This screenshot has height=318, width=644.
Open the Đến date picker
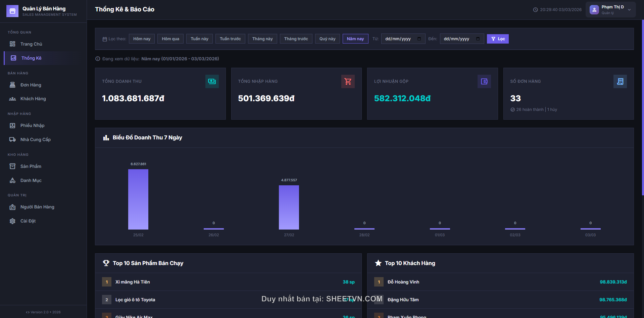click(x=462, y=39)
